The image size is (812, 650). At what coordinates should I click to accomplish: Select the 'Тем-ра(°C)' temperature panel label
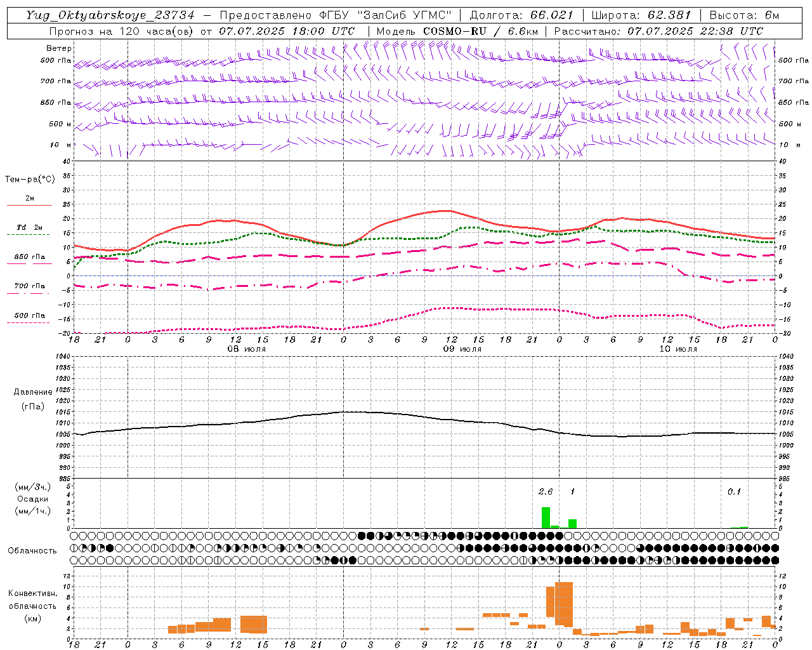click(x=30, y=180)
